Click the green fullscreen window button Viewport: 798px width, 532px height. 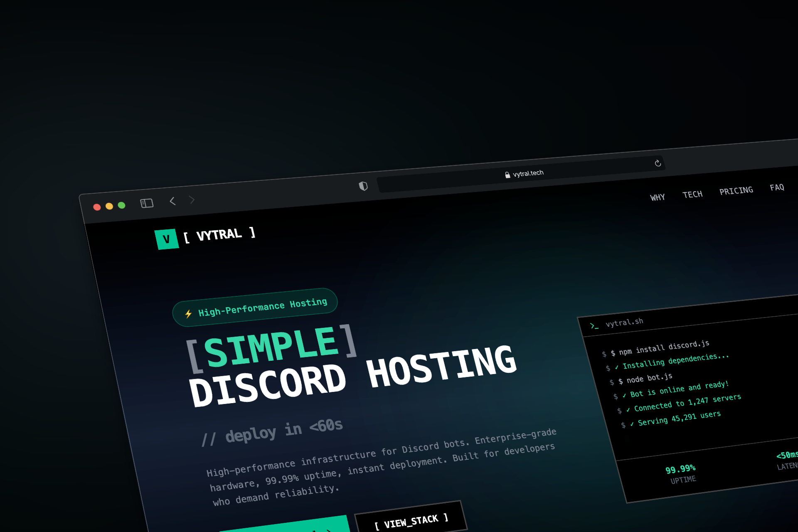click(121, 205)
